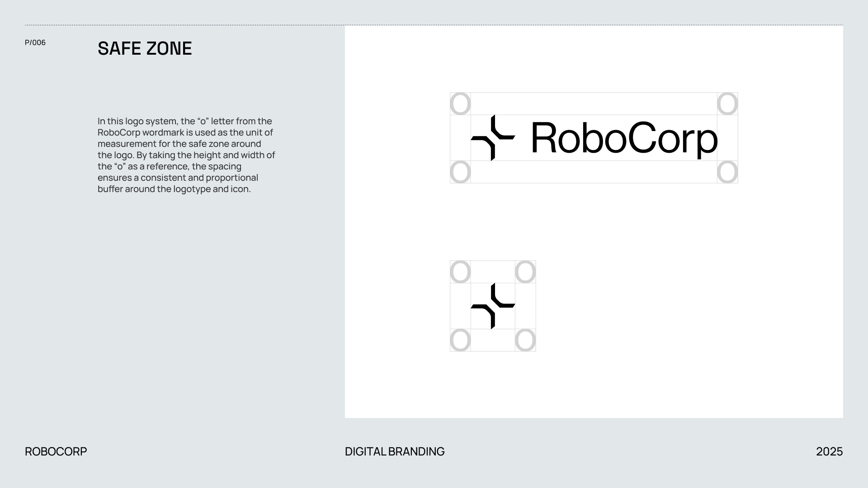Viewport: 868px width, 488px height.
Task: Click top-left gray 'o' of icon-only safe zone
Action: (460, 272)
